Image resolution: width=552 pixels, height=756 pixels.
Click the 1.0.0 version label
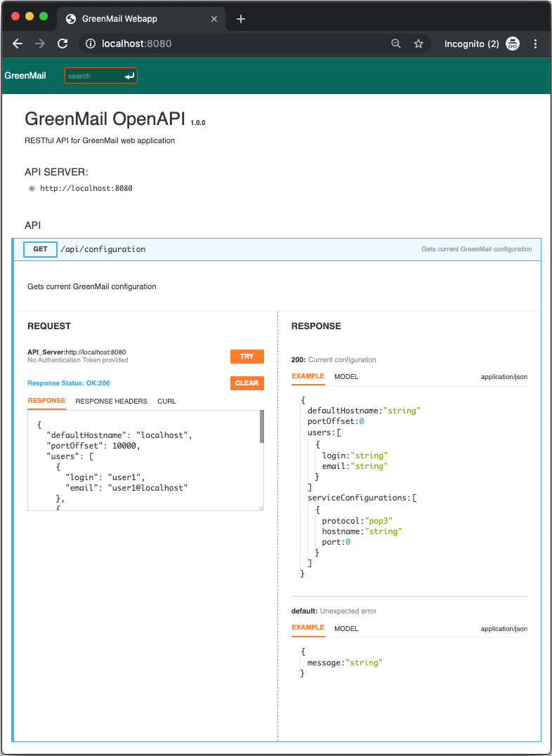[x=198, y=123]
